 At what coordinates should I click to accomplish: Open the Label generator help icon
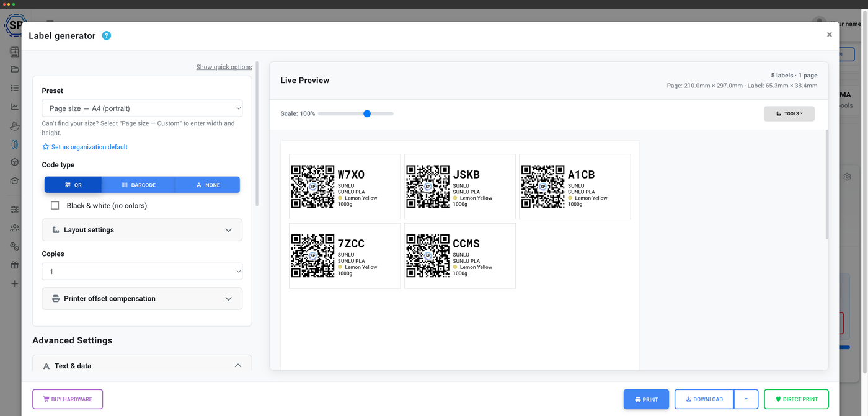(107, 36)
